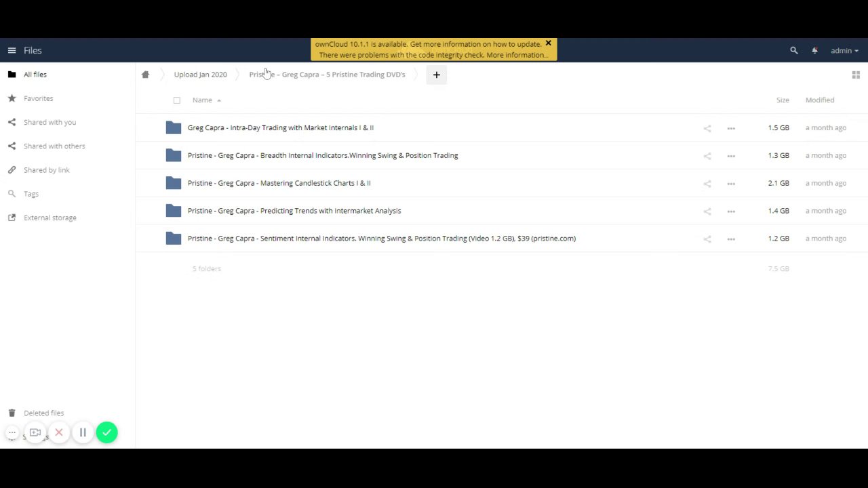The width and height of the screenshot is (868, 488).
Task: Open Mastering Candlestick Charts I & II folder
Action: [279, 183]
